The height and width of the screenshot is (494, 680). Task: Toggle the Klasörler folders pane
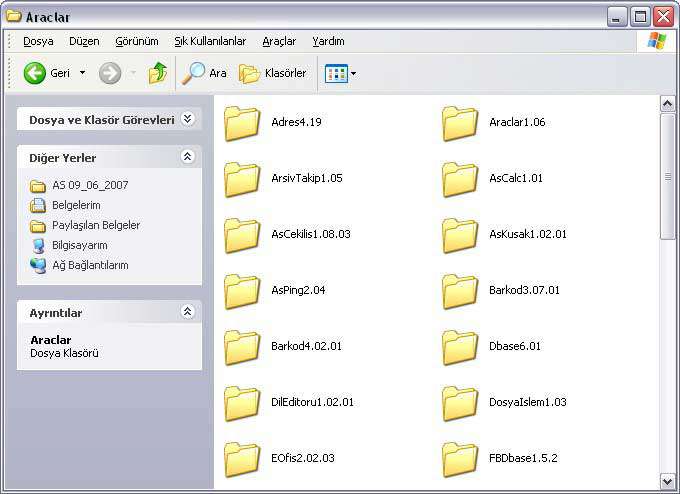pyautogui.click(x=273, y=73)
